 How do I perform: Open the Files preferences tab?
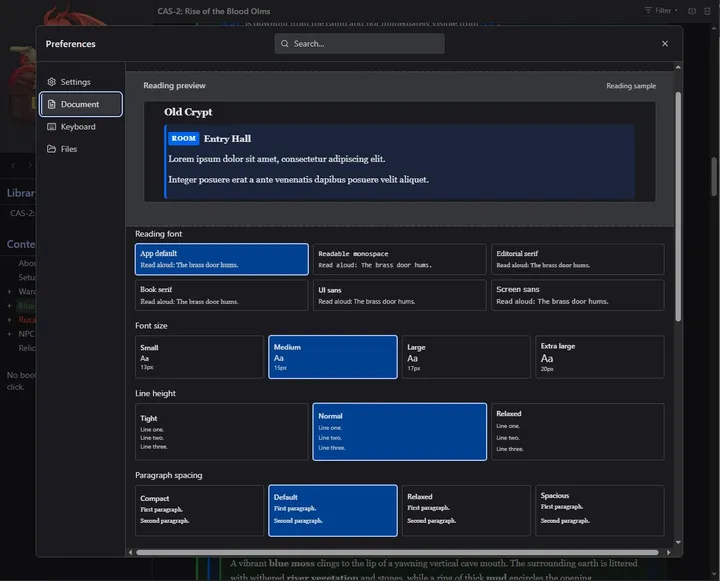80,149
